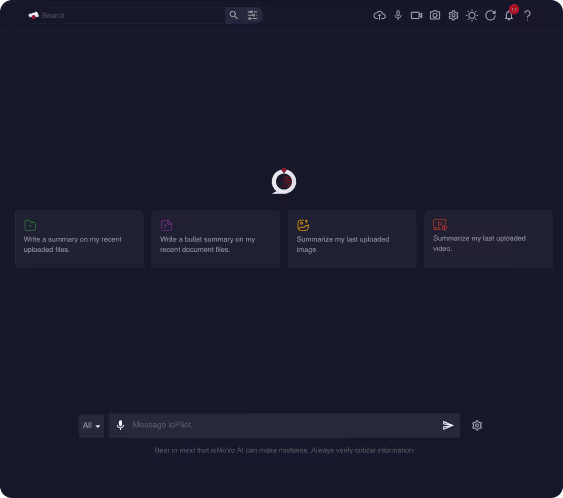
Task: Open the notifications bell
Action: pos(509,15)
